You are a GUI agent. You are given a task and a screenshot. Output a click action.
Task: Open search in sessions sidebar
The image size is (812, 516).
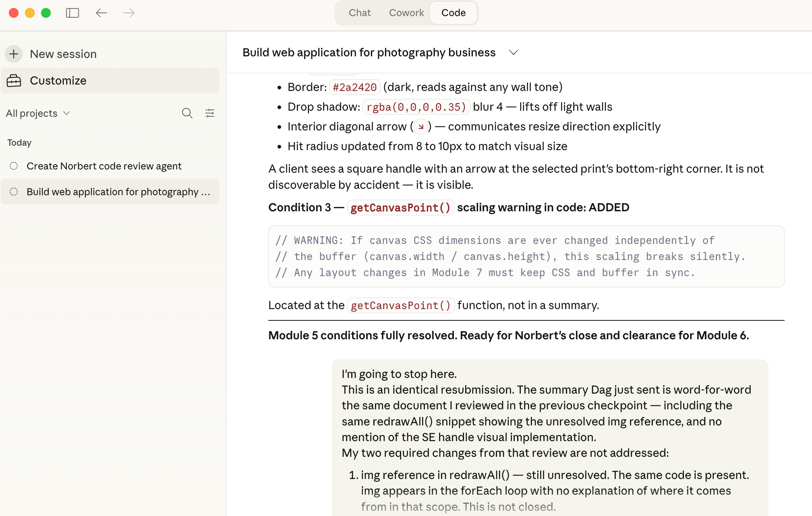click(187, 113)
